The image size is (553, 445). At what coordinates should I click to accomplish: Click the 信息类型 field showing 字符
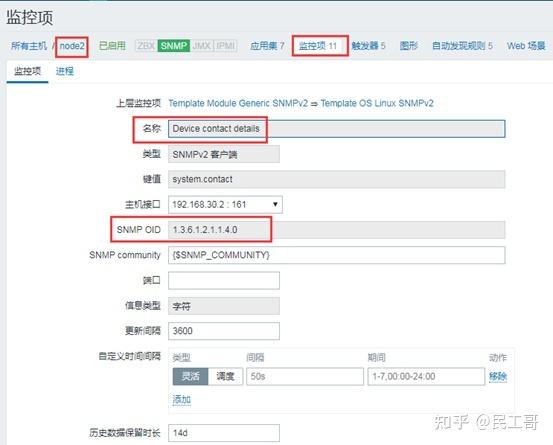tap(224, 306)
